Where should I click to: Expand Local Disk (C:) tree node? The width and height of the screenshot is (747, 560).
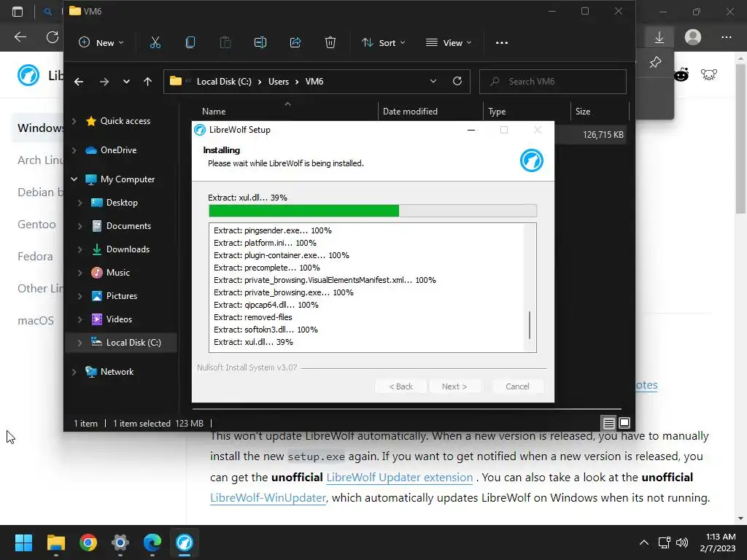point(80,343)
